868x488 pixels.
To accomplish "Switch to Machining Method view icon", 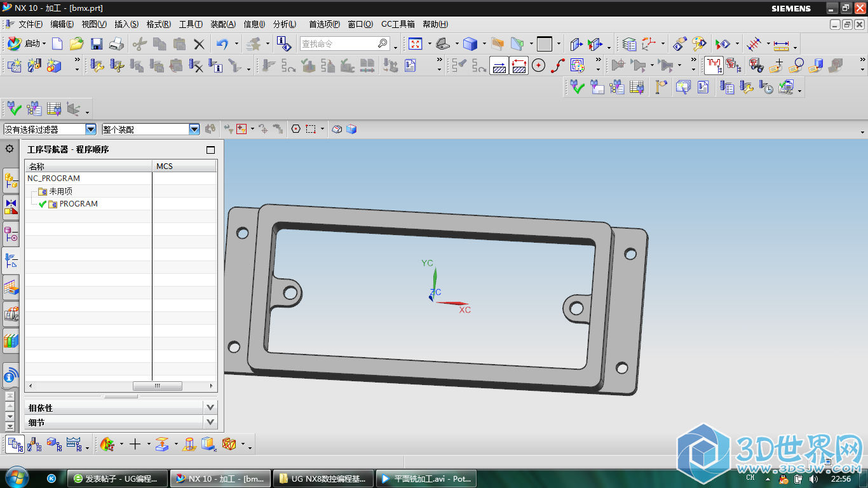I will click(74, 444).
